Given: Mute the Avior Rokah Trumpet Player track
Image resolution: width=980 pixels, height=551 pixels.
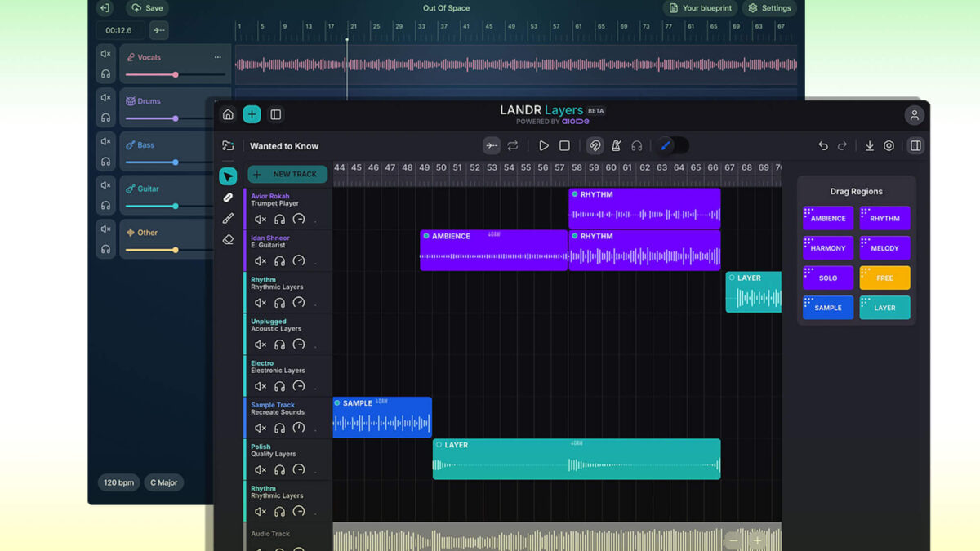Looking at the screenshot, I should coord(260,220).
